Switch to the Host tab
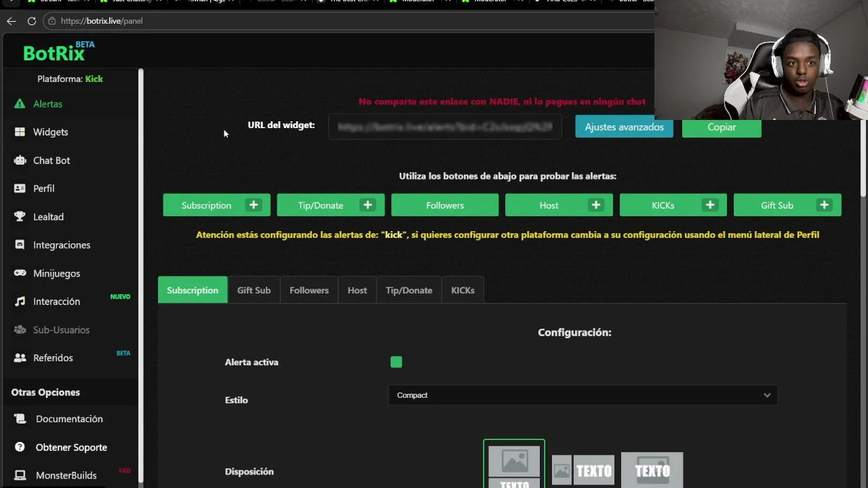Screen dimensions: 868x488 [x=357, y=290]
